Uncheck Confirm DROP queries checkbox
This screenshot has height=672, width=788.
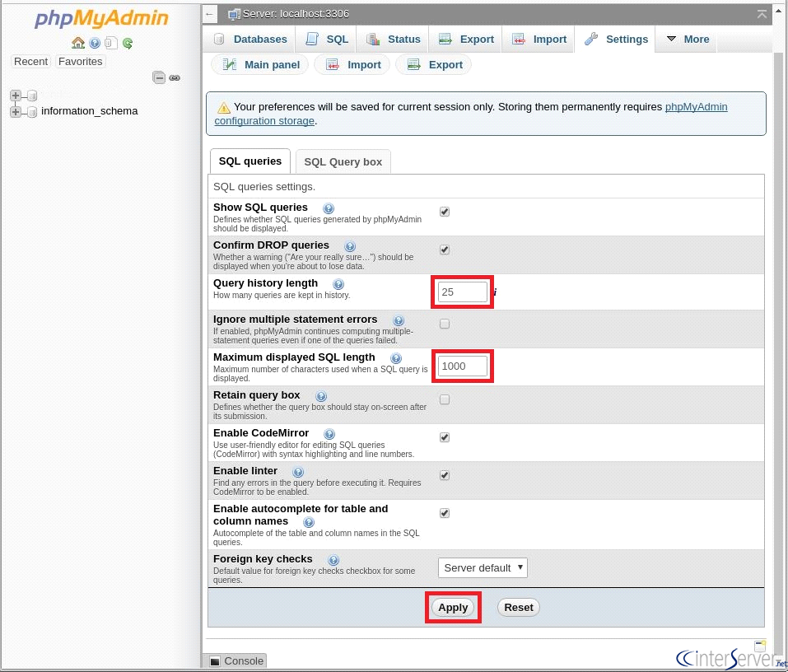pyautogui.click(x=445, y=250)
